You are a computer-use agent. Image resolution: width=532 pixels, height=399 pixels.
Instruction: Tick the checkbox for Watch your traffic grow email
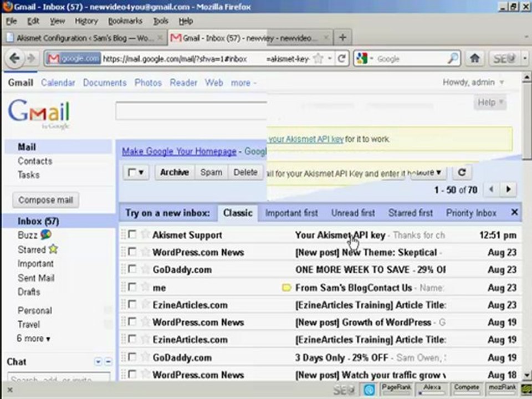[x=132, y=374]
